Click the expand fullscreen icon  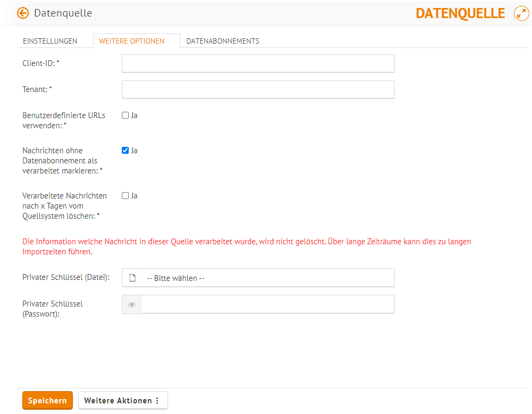(521, 14)
